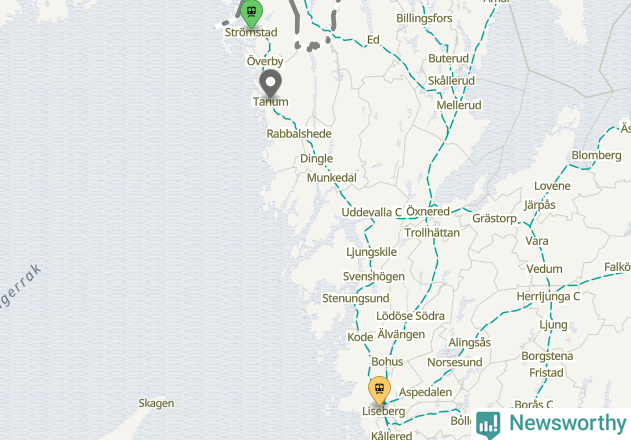Click the yellow train marker at Liseberg
Screen dimensions: 631x440
379,390
